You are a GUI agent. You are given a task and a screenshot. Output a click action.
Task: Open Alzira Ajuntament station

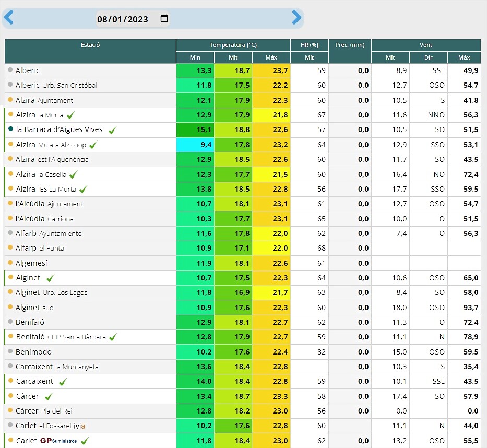(44, 100)
